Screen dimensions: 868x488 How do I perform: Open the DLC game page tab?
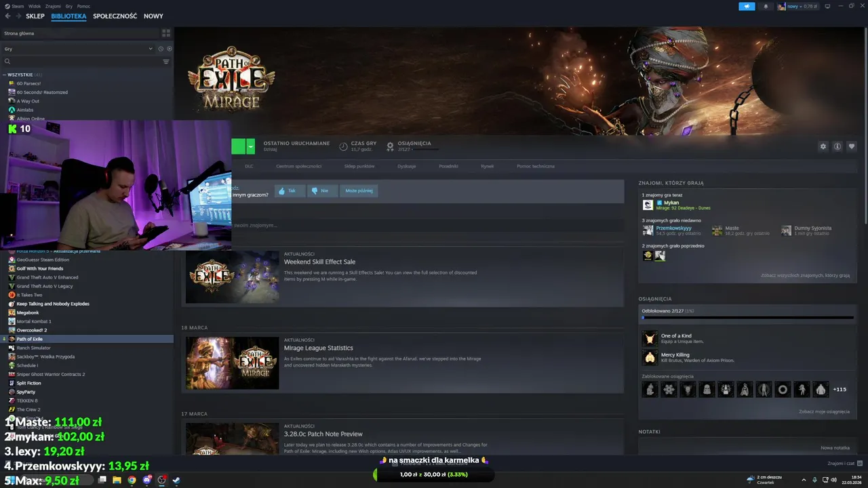click(x=249, y=166)
